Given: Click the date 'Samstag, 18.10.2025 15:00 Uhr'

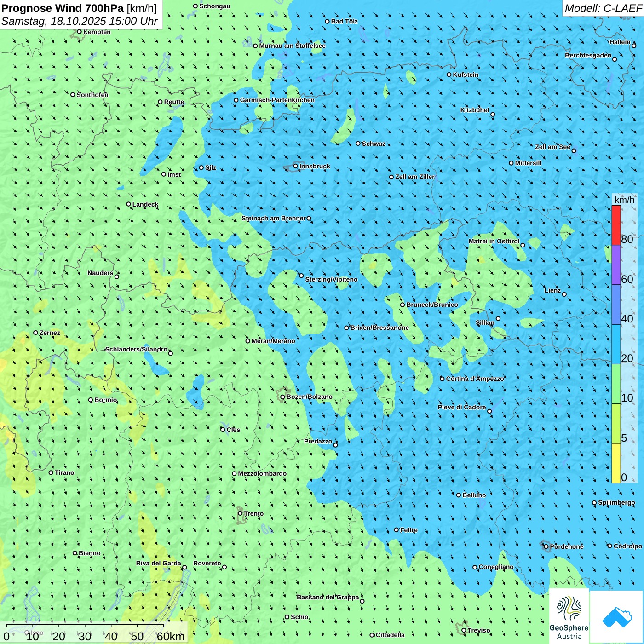Looking at the screenshot, I should point(80,21).
